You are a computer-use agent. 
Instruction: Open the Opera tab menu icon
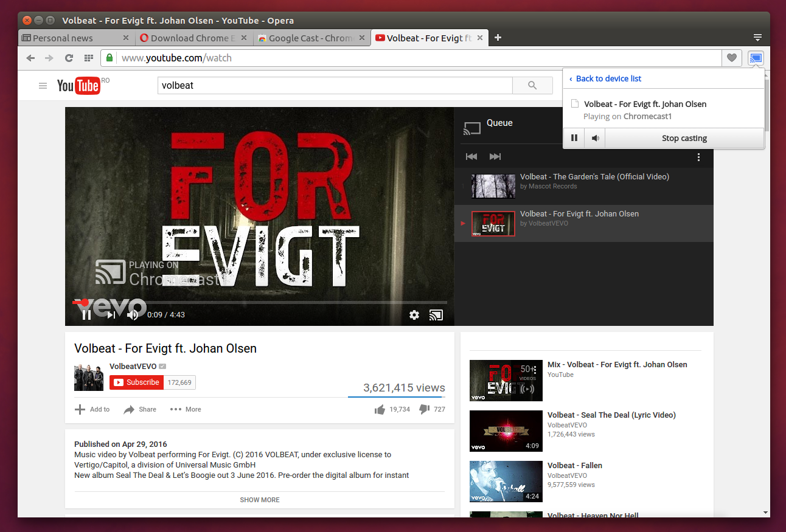click(x=757, y=38)
